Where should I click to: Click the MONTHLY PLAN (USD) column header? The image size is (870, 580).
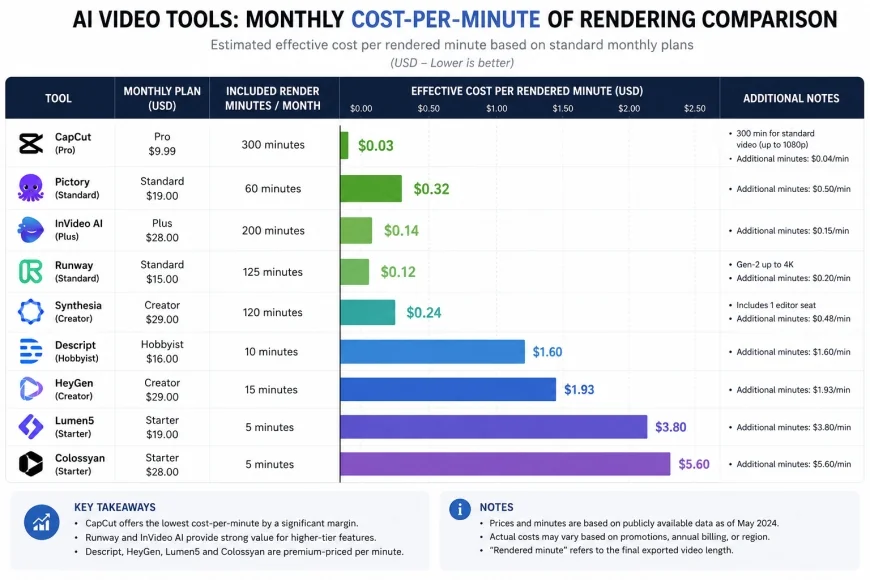pos(162,98)
